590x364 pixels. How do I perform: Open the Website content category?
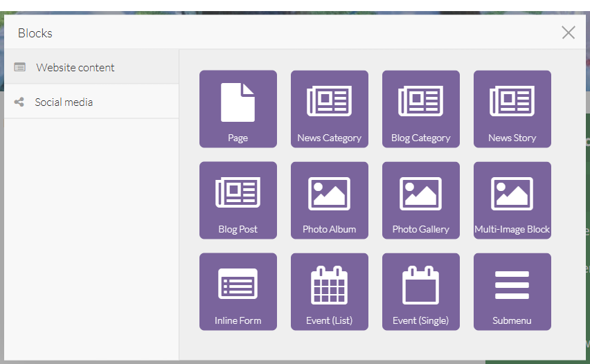point(75,68)
